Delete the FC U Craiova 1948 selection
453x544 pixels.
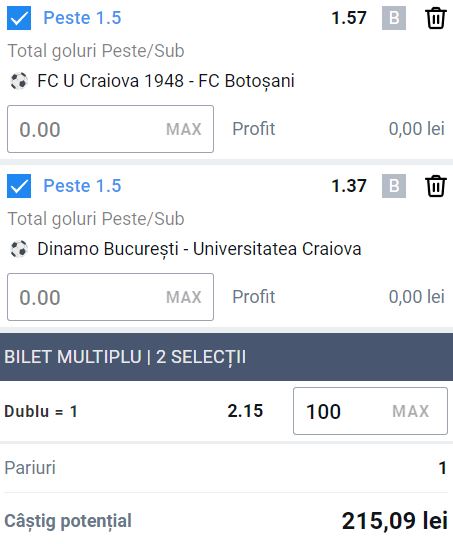point(436,18)
